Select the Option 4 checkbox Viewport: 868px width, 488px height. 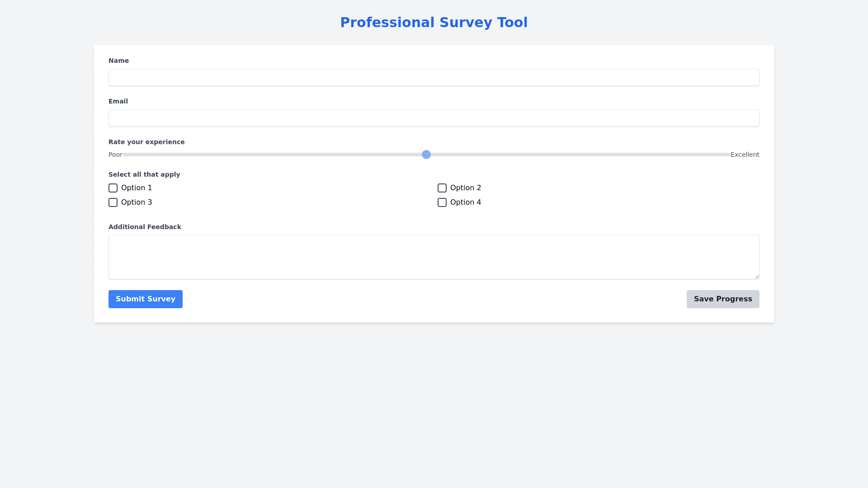[442, 202]
